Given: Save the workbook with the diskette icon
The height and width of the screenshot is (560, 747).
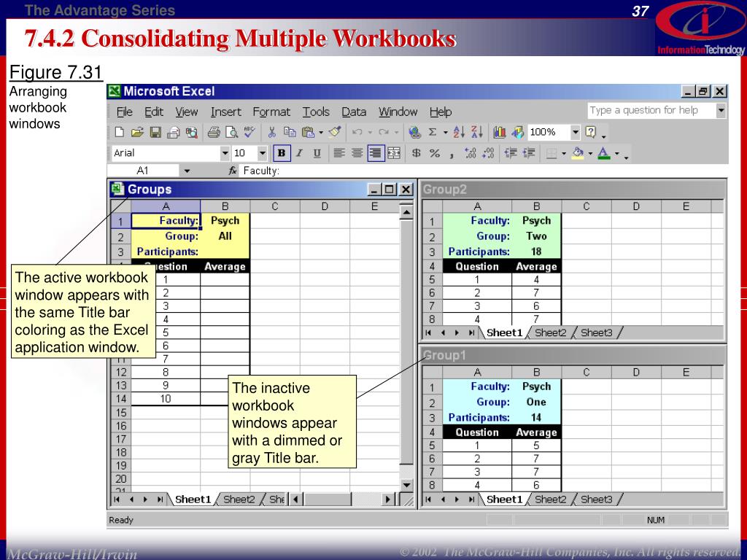Looking at the screenshot, I should 155,133.
